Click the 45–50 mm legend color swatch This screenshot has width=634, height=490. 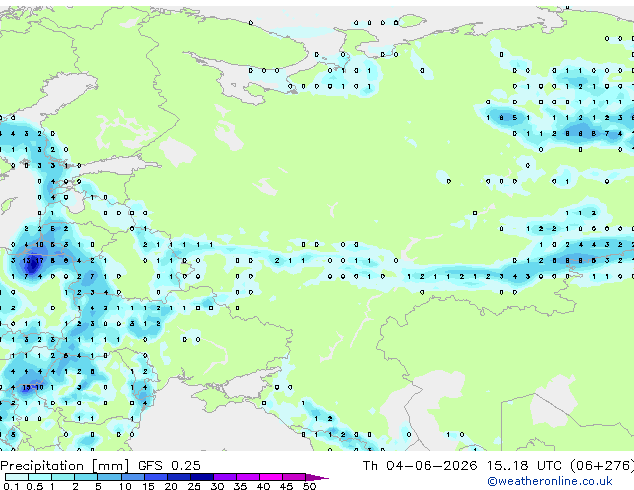tap(294, 477)
